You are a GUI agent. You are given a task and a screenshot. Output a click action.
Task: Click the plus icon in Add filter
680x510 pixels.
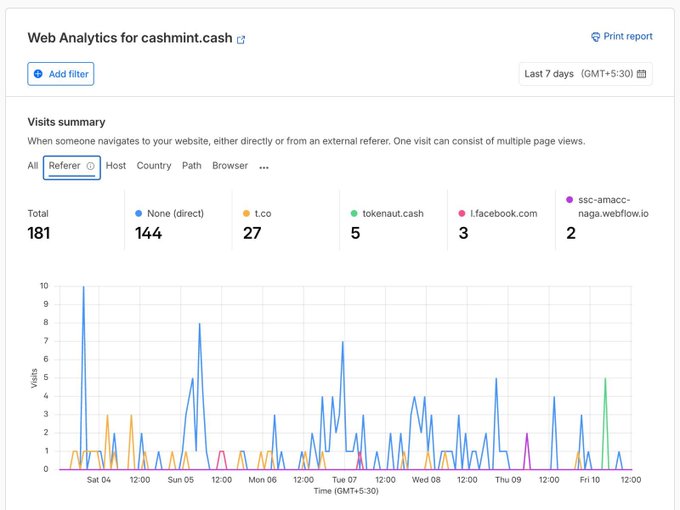pyautogui.click(x=38, y=74)
